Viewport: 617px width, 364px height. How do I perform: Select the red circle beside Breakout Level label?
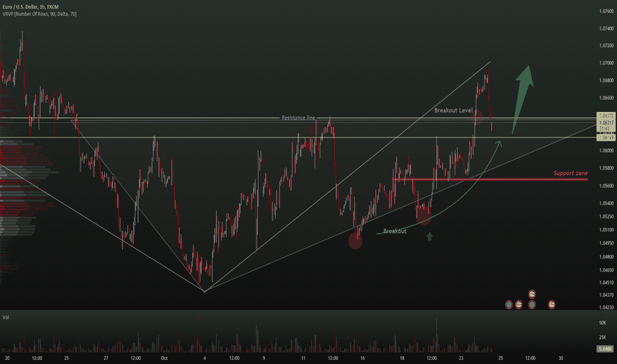[477, 117]
